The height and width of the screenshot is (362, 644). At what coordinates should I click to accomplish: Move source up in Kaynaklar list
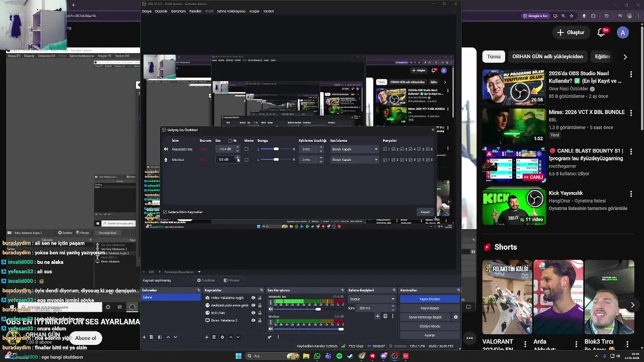230,337
